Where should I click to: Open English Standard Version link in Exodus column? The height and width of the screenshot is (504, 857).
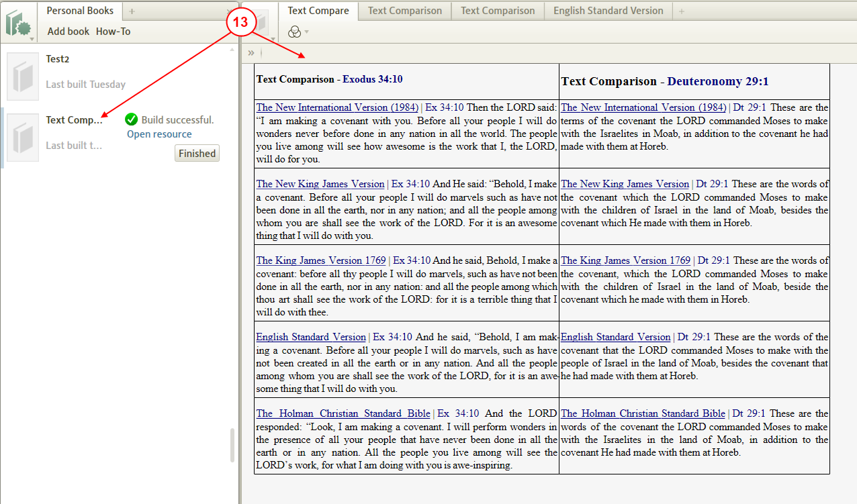[x=311, y=337]
